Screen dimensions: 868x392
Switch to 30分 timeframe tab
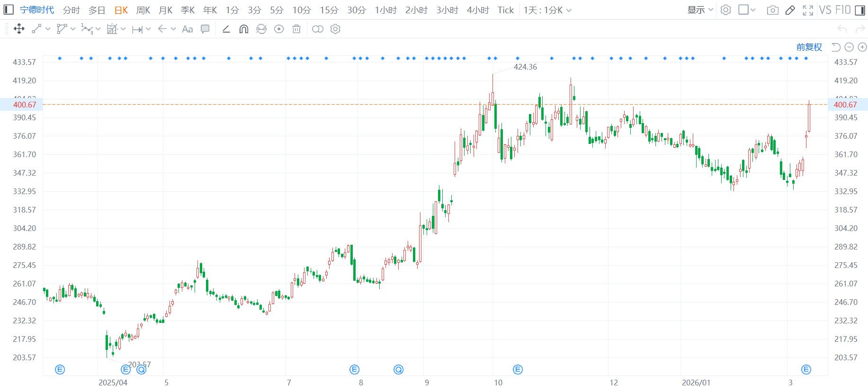coord(357,10)
